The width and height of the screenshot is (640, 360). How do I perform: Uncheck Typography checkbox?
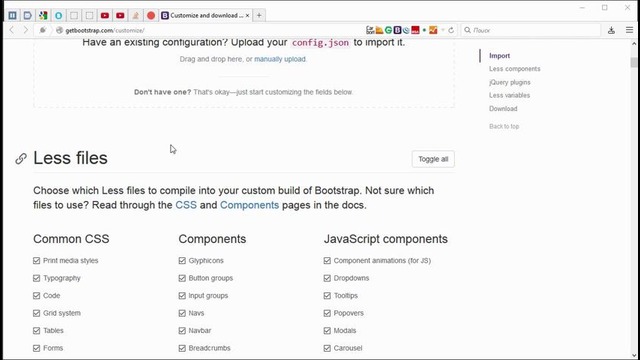36,278
